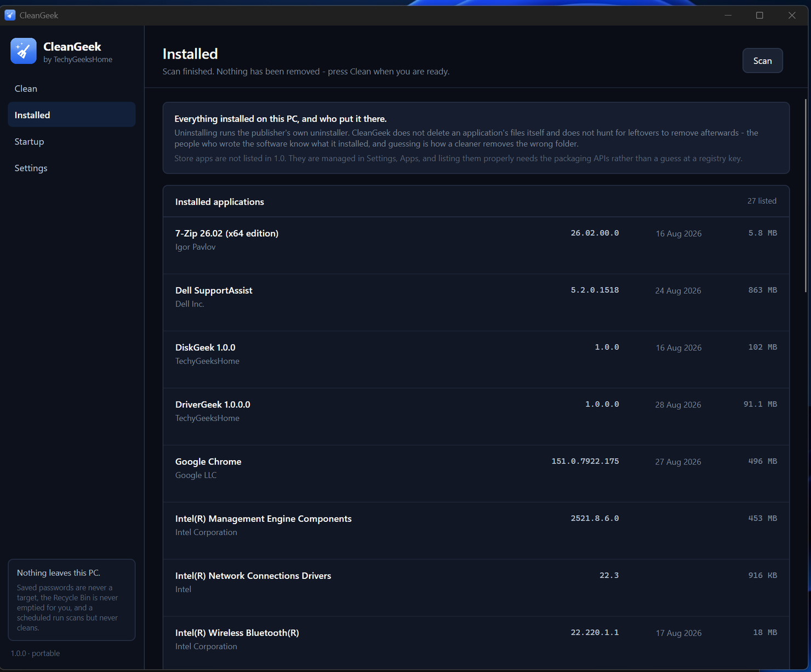Viewport: 811px width, 672px height.
Task: Click the 1.0.0 · portable version label
Action: point(35,653)
